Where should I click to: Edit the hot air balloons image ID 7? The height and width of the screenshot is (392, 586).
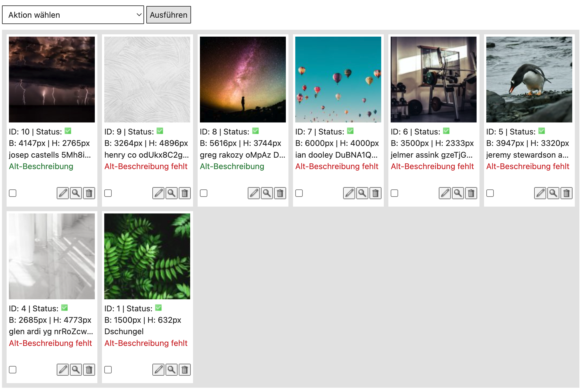click(x=349, y=193)
